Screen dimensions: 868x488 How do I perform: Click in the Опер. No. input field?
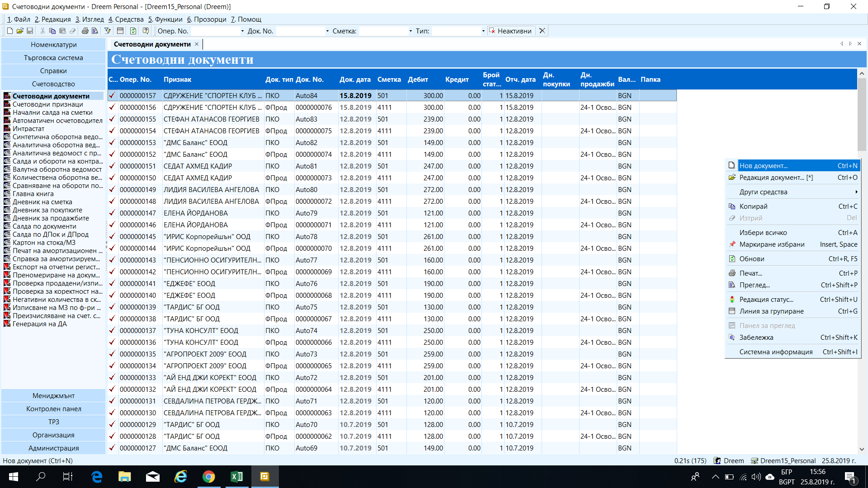click(x=215, y=31)
